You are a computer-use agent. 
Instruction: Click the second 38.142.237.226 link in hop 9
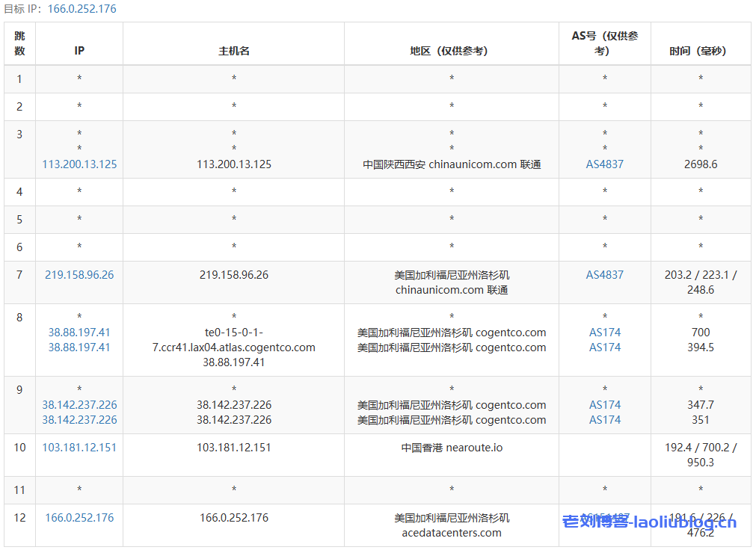79,420
